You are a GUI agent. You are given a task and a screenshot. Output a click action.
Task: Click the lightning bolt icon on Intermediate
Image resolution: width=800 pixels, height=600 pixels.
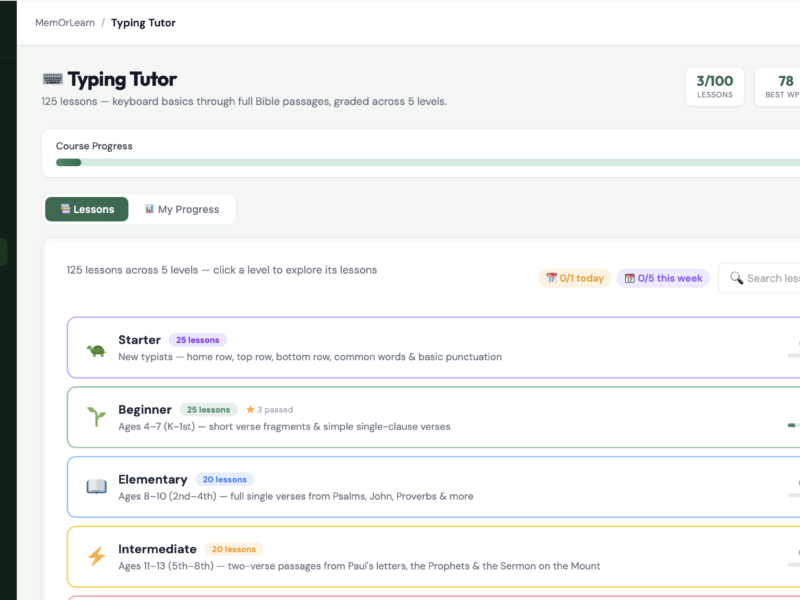(x=96, y=556)
